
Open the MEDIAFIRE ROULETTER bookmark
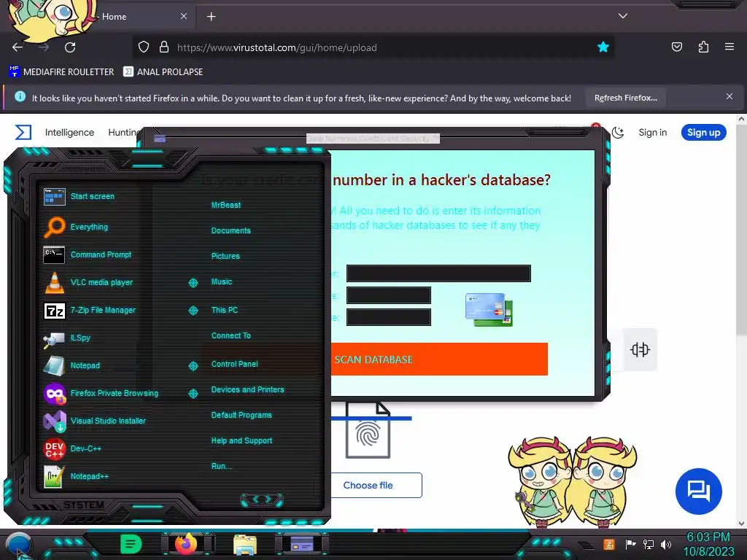(x=62, y=72)
